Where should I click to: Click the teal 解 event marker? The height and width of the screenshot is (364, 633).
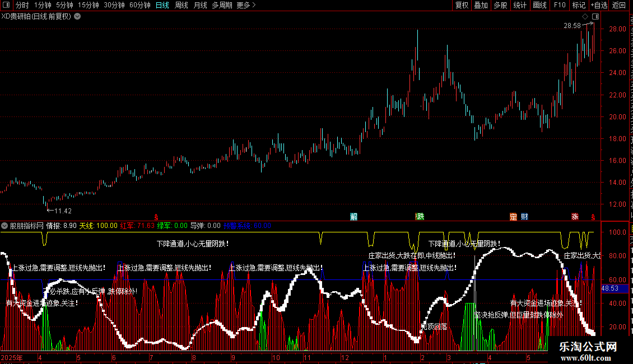pos(354,217)
